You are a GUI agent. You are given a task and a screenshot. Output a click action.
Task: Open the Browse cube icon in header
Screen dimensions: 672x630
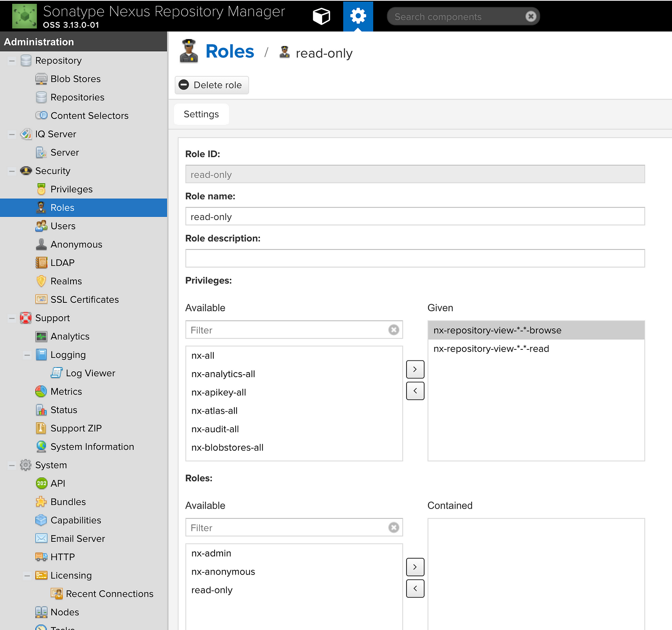321,16
